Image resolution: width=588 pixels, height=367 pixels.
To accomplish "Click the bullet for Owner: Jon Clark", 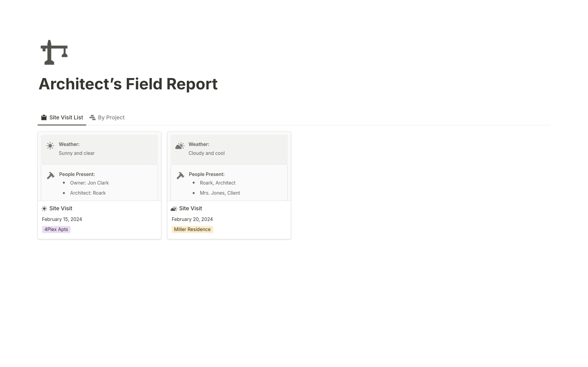I will click(64, 183).
